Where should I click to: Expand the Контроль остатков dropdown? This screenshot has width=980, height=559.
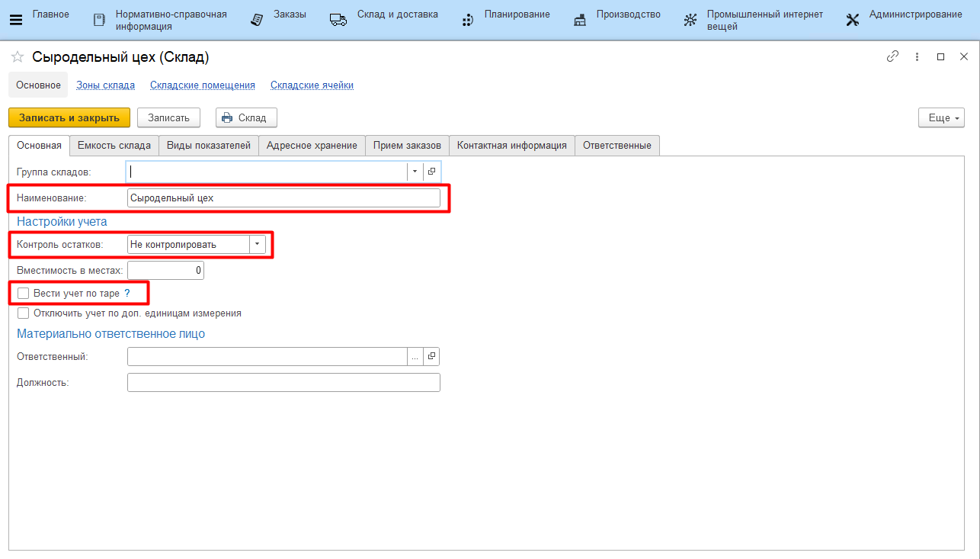(258, 245)
